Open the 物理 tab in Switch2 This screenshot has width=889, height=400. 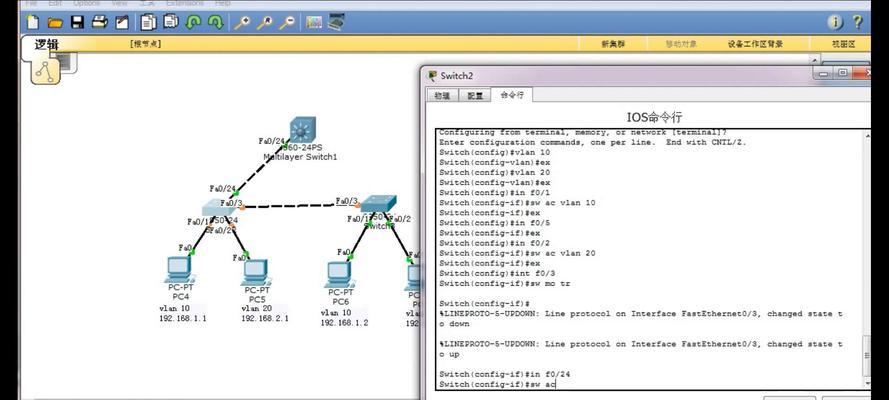442,96
